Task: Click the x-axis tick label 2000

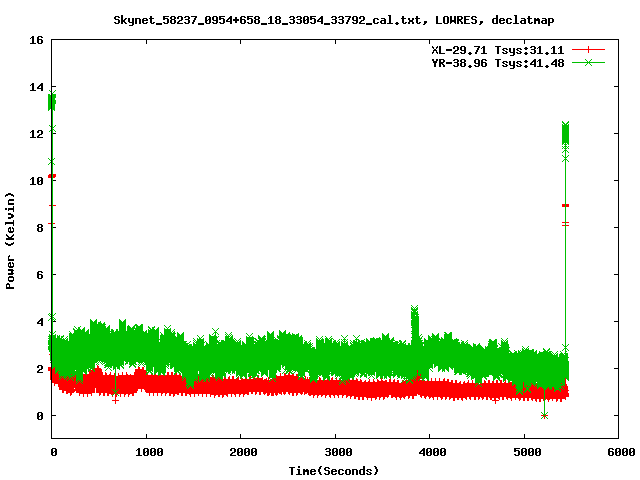Action: pos(243,452)
